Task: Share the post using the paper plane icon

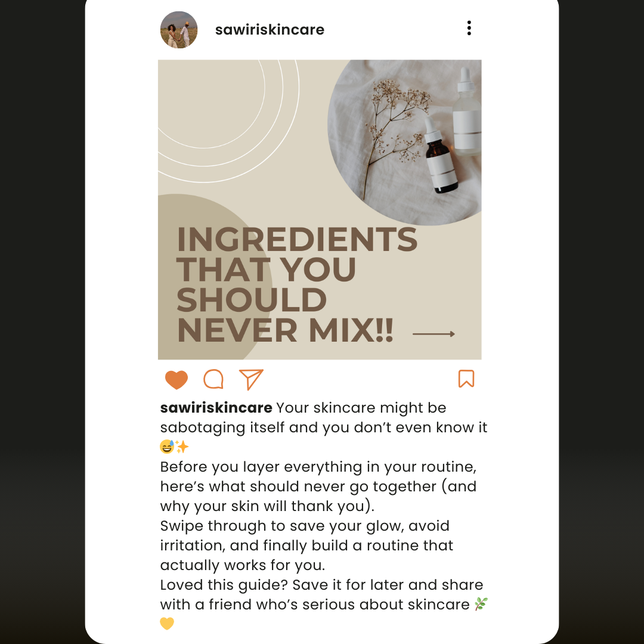Action: (x=251, y=379)
